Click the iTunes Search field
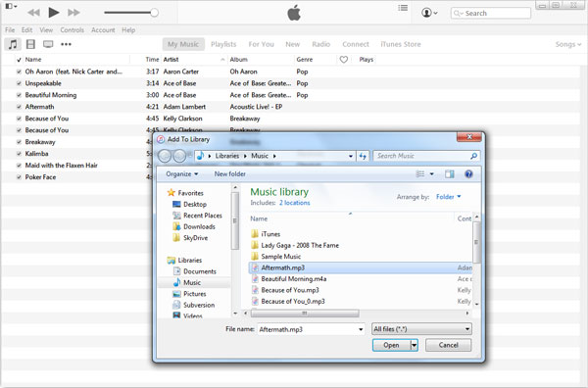 click(x=491, y=13)
